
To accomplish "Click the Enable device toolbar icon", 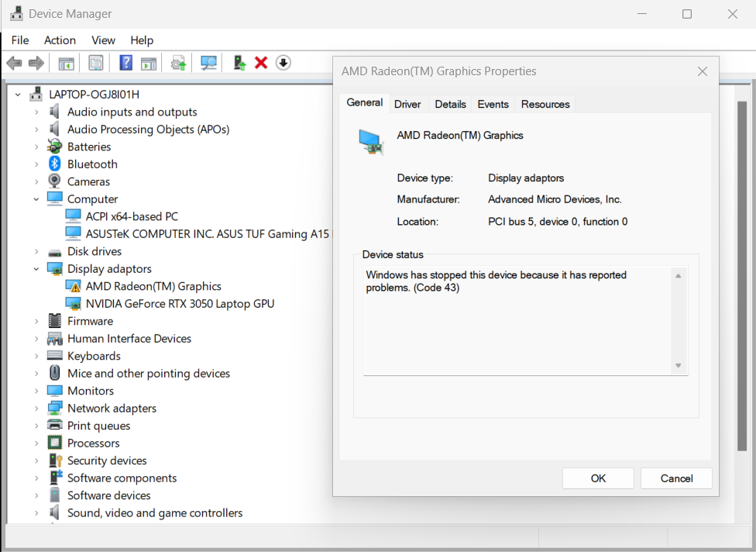I will point(239,63).
